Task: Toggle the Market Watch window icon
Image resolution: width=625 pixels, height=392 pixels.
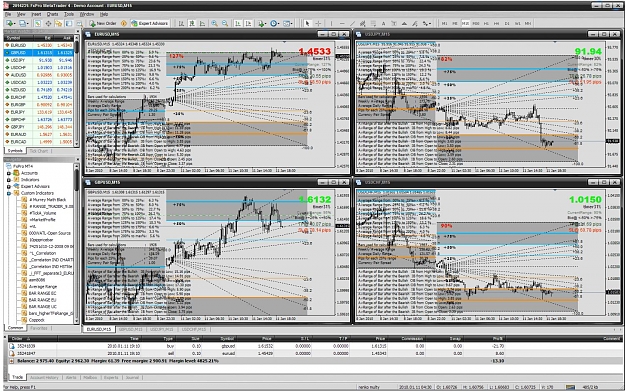Action: pos(37,24)
